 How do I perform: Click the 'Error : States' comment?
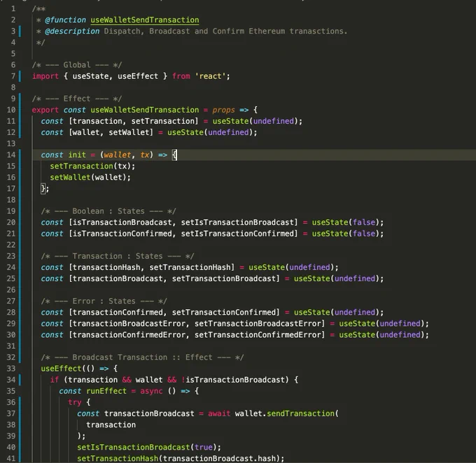pos(104,301)
